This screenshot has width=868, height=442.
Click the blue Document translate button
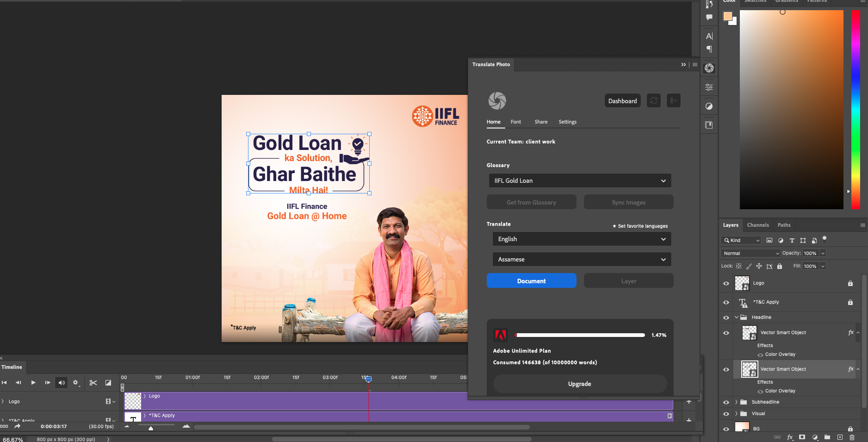pyautogui.click(x=531, y=280)
